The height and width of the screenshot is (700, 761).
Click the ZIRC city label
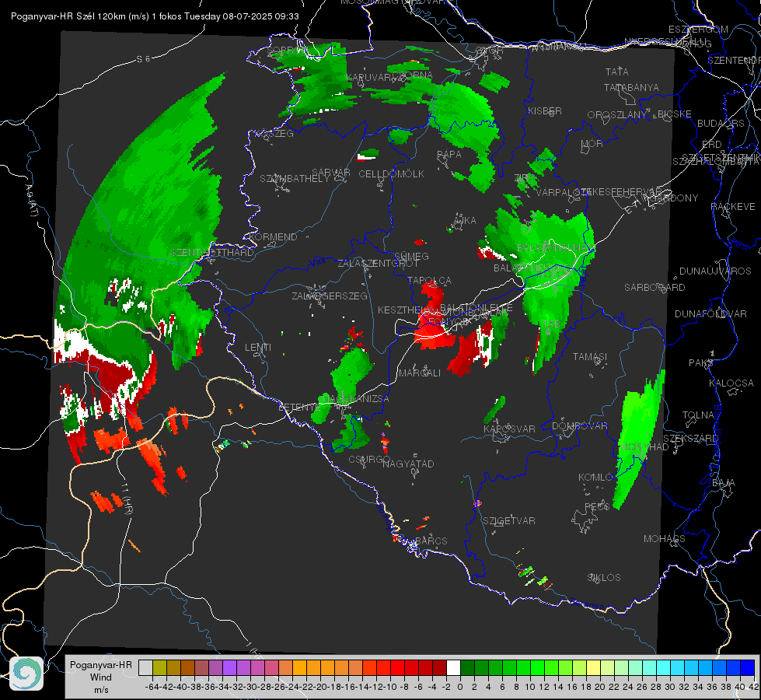[524, 178]
